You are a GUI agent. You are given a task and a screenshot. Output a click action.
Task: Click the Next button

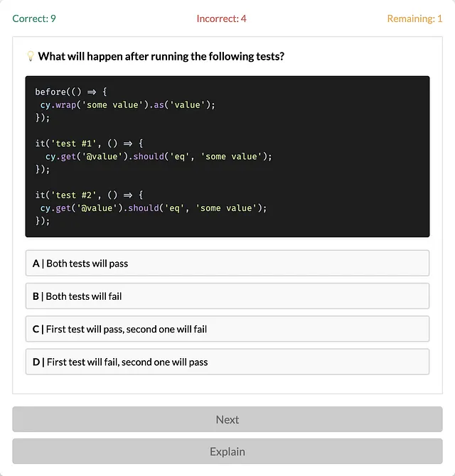[227, 419]
